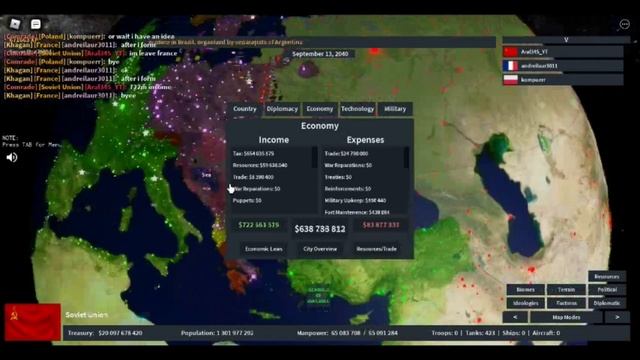Open Resources/Trade panel
This screenshot has height=360, width=640.
click(x=376, y=249)
